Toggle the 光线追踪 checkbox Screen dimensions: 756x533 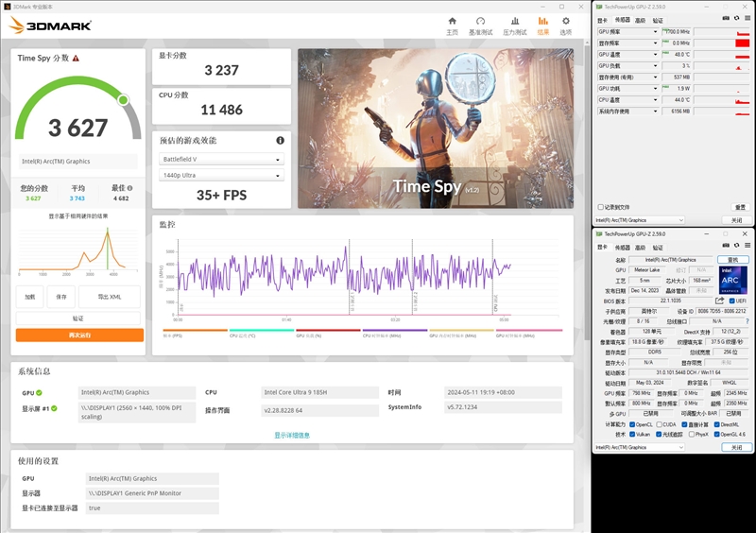tap(659, 434)
